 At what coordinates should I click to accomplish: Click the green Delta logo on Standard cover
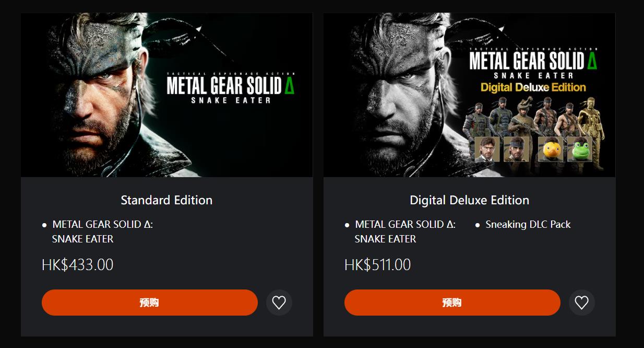289,86
